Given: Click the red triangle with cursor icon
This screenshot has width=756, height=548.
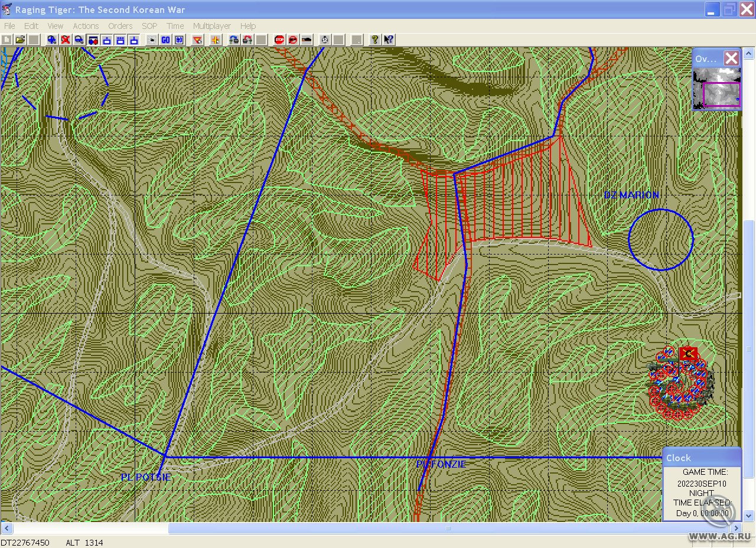Looking at the screenshot, I should pos(197,40).
